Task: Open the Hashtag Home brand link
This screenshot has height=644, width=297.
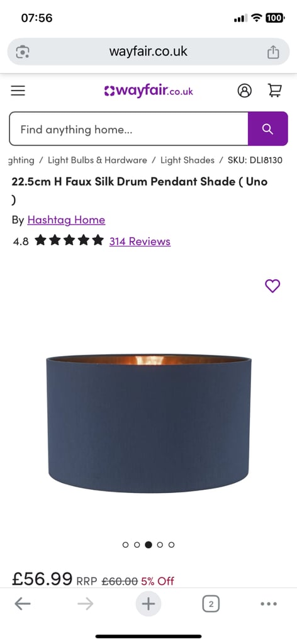Action: [x=66, y=220]
